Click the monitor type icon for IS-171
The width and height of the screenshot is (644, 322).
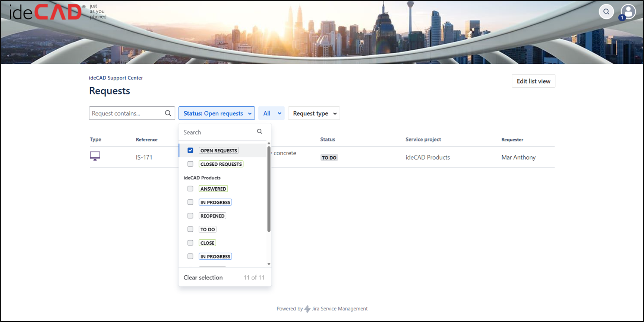[x=95, y=156]
